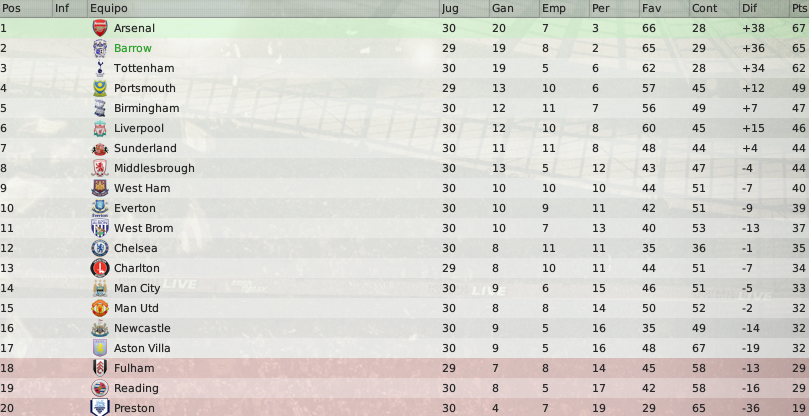Screen dimensions: 809x416
Task: Open the West Ham badge icon
Action: click(100, 188)
